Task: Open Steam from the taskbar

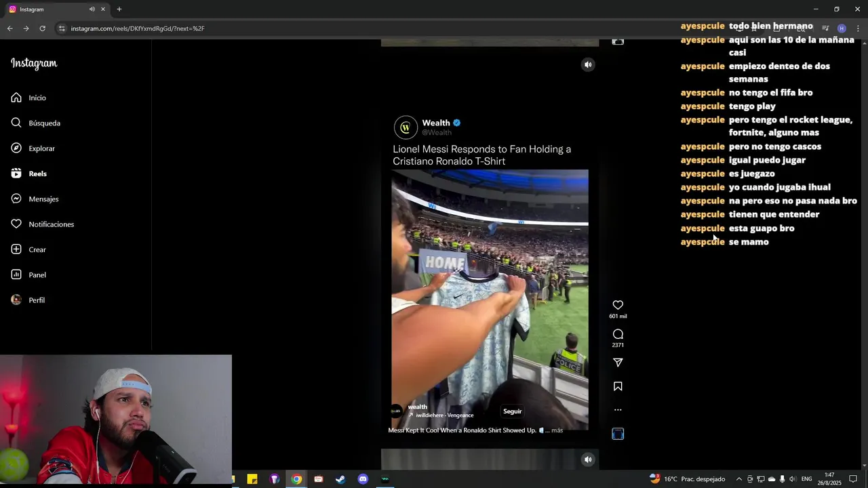Action: click(x=340, y=479)
